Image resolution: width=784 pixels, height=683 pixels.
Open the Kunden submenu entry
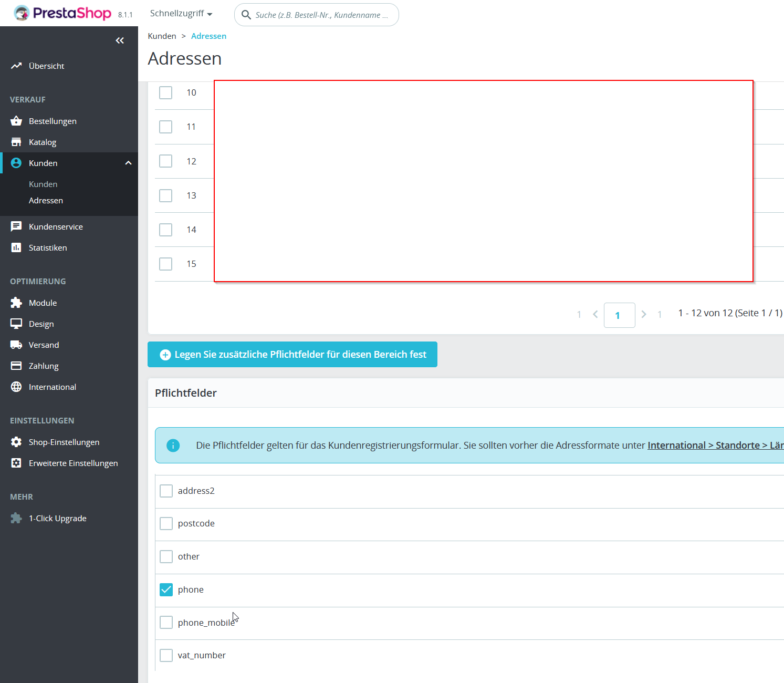coord(43,184)
